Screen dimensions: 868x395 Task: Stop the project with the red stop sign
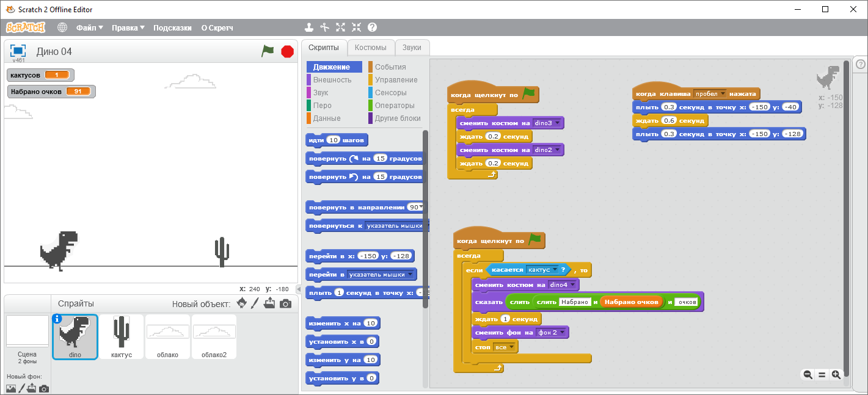point(287,51)
